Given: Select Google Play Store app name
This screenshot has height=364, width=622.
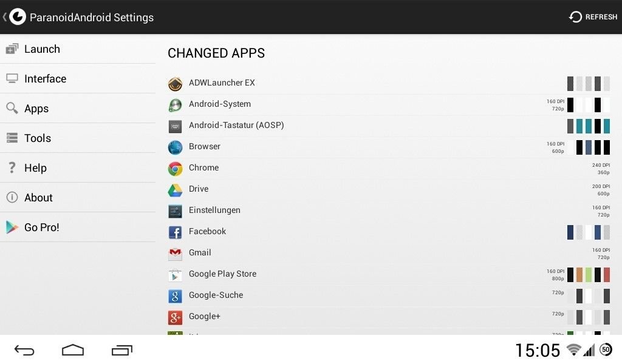Looking at the screenshot, I should pos(222,274).
